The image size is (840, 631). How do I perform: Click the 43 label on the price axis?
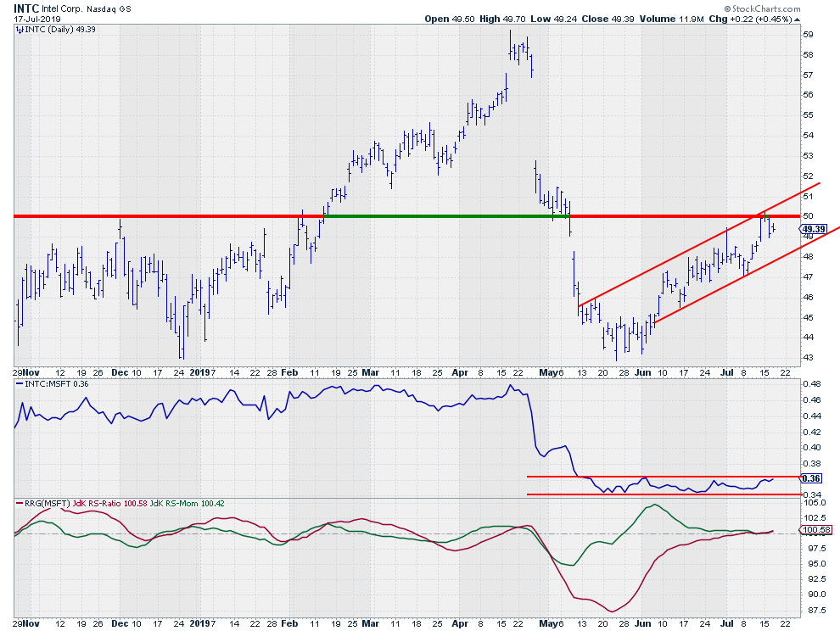click(808, 358)
